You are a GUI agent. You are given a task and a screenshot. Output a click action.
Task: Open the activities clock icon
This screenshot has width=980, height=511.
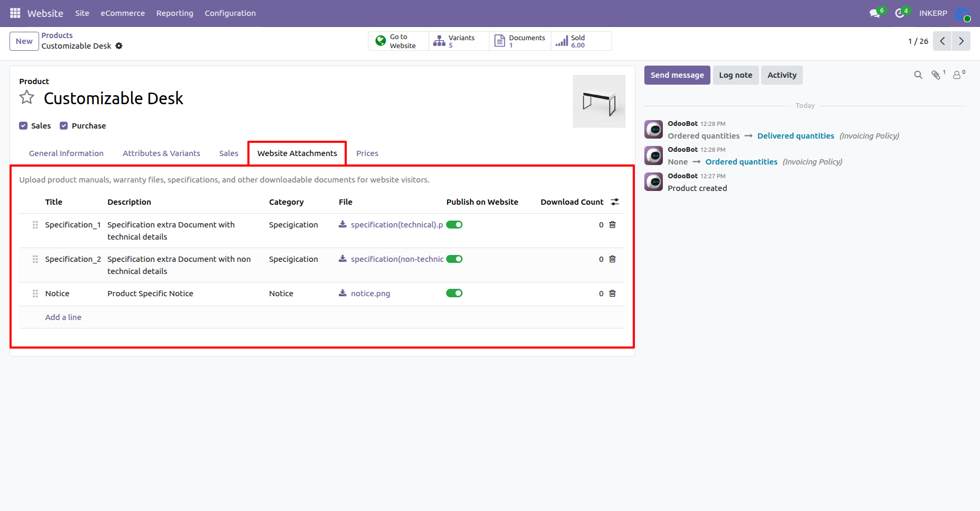pyautogui.click(x=900, y=13)
